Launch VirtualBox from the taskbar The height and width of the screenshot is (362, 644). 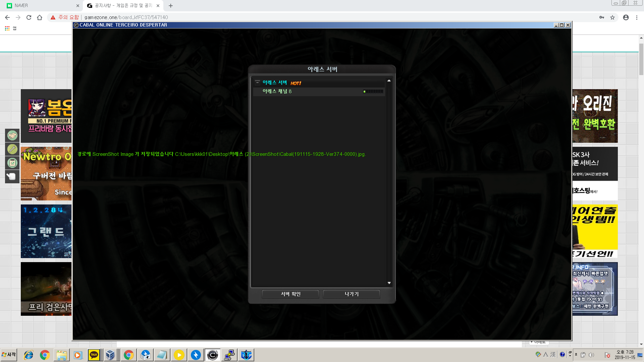click(110, 355)
